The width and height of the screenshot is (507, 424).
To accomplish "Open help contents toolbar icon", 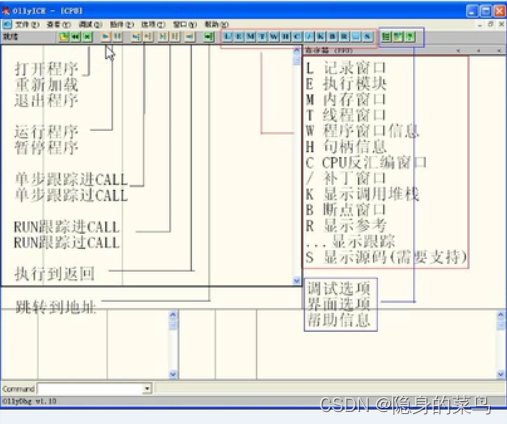I will coord(410,37).
